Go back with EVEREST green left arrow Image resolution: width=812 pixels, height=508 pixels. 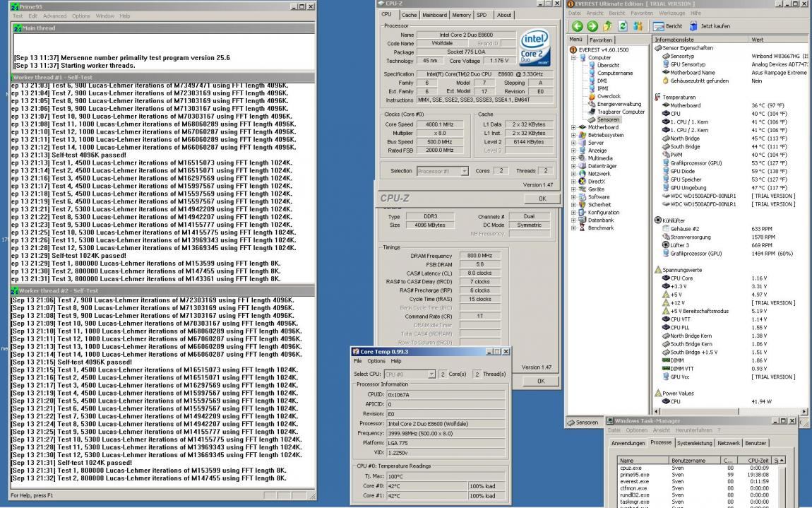578,26
